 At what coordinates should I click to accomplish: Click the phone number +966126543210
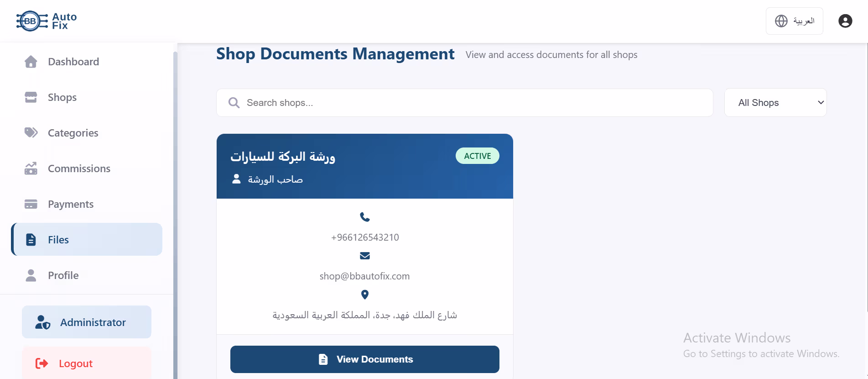click(365, 237)
